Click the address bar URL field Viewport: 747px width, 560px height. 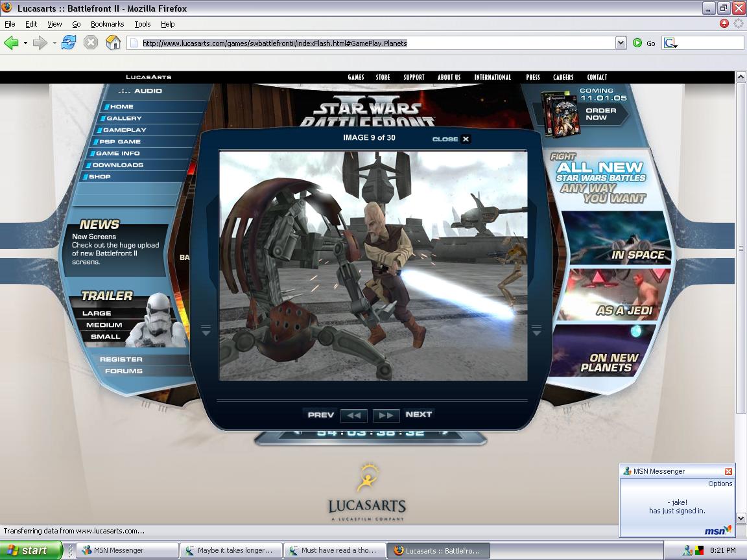click(x=372, y=43)
